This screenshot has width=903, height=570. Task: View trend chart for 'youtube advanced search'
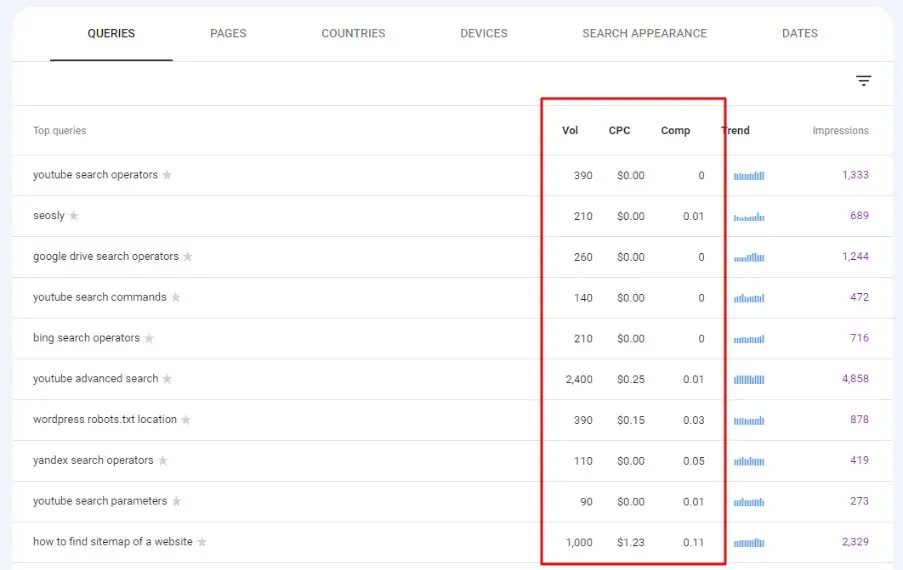pyautogui.click(x=749, y=379)
